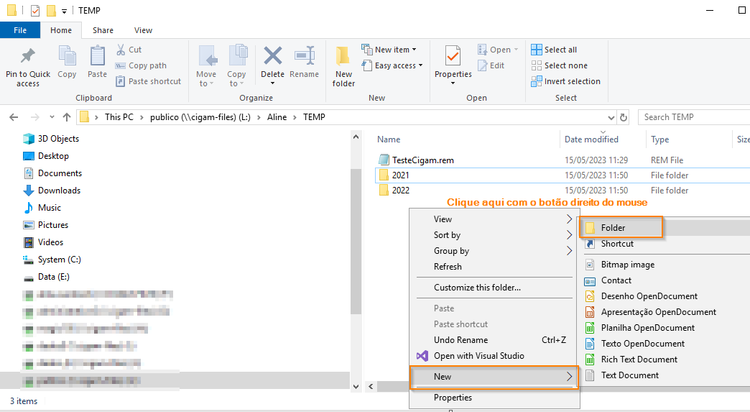
Task: Open the Move to command
Action: pyautogui.click(x=206, y=67)
